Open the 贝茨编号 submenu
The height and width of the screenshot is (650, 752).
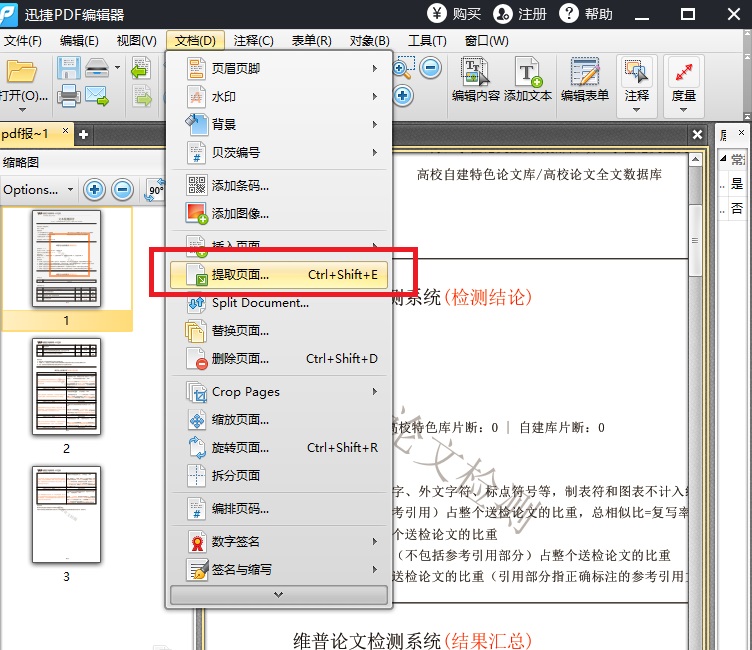click(x=279, y=153)
